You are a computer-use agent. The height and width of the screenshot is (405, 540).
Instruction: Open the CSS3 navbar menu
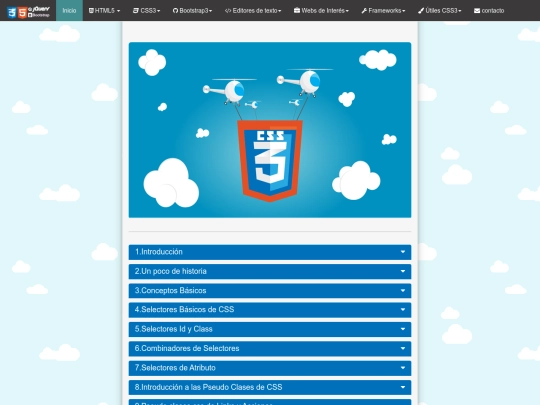click(146, 11)
